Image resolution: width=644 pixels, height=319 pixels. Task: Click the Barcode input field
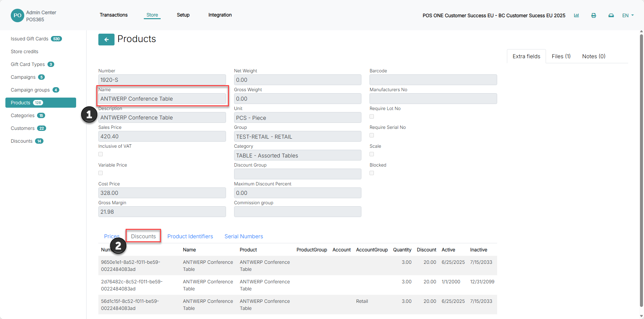point(433,80)
